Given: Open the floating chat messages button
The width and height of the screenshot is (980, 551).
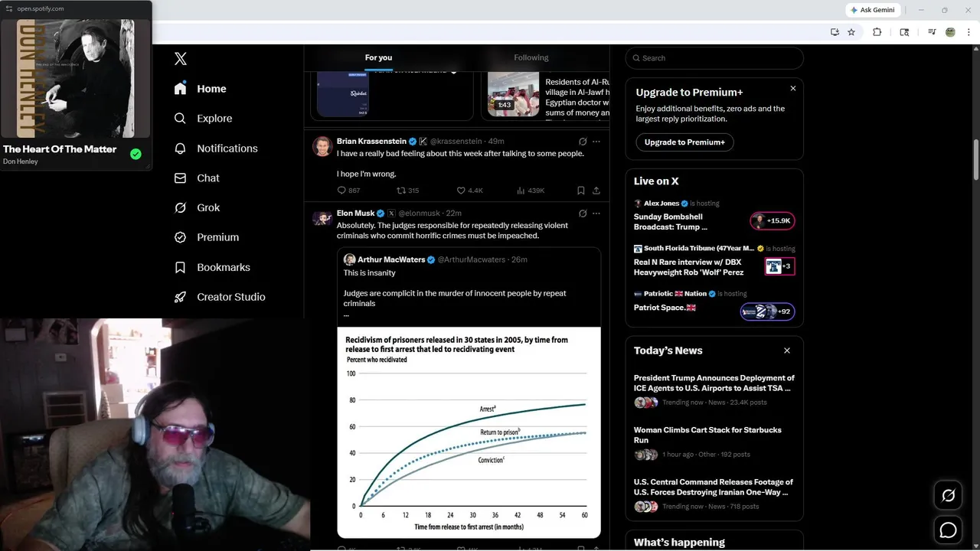Looking at the screenshot, I should (948, 530).
